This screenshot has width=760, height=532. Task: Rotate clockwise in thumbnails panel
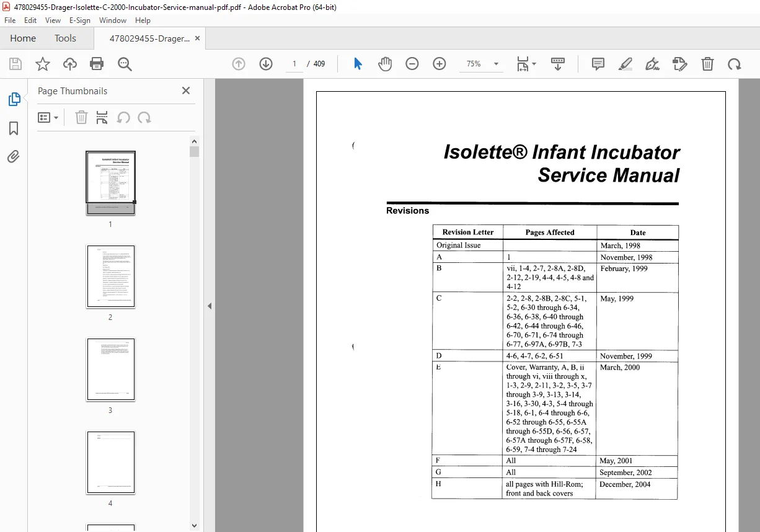coord(144,117)
